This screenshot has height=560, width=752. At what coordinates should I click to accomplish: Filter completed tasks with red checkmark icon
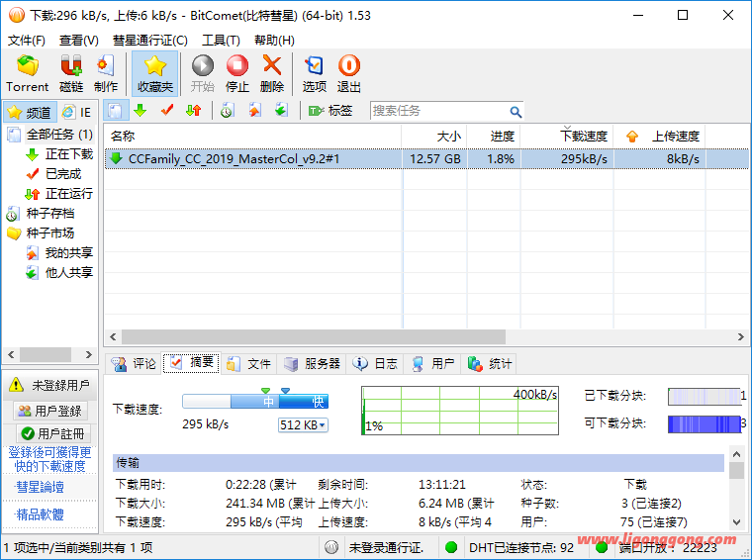coord(167,111)
